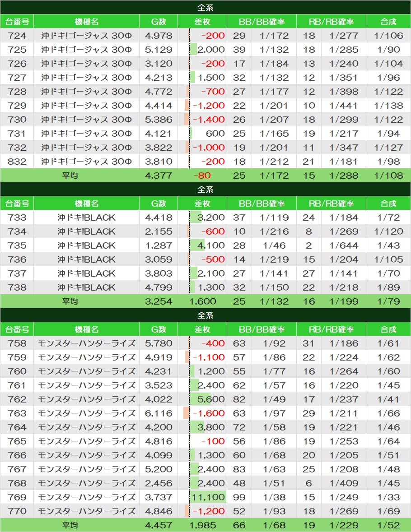Click the 1/644 RB probability in row 735
The width and height of the screenshot is (411, 532).
[344, 245]
